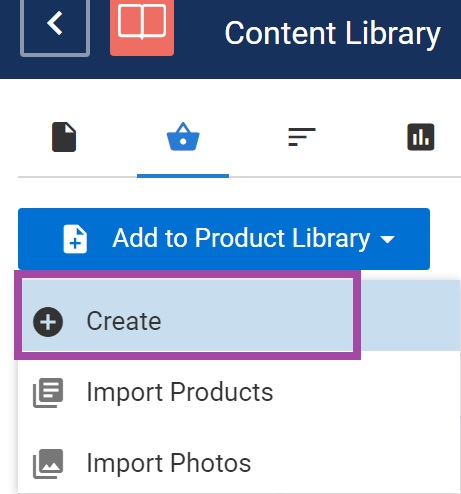
Task: Select the product basket tab
Action: click(x=183, y=137)
